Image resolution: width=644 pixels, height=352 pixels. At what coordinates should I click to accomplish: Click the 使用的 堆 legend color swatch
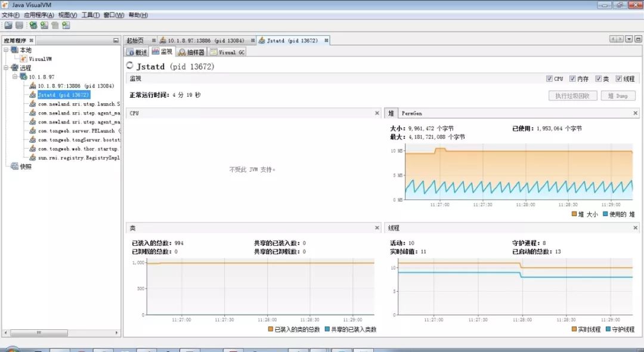click(x=605, y=214)
